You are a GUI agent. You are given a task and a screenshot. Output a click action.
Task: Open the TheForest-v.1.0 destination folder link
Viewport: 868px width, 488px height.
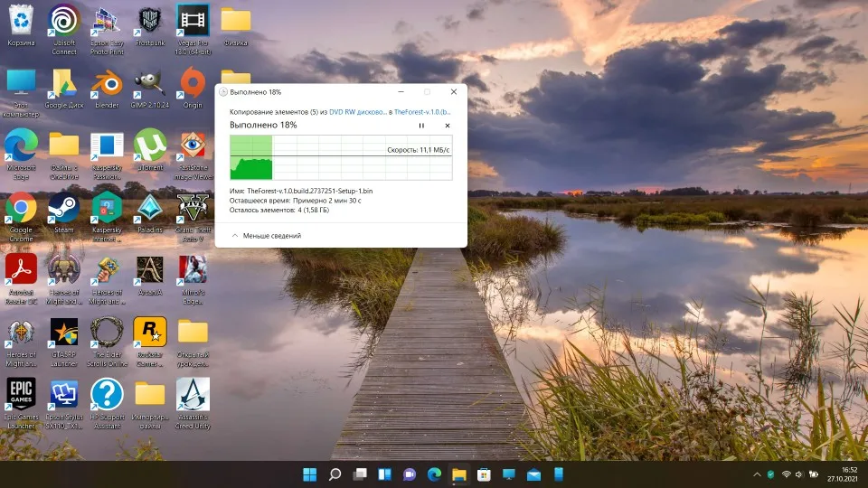[x=422, y=112]
